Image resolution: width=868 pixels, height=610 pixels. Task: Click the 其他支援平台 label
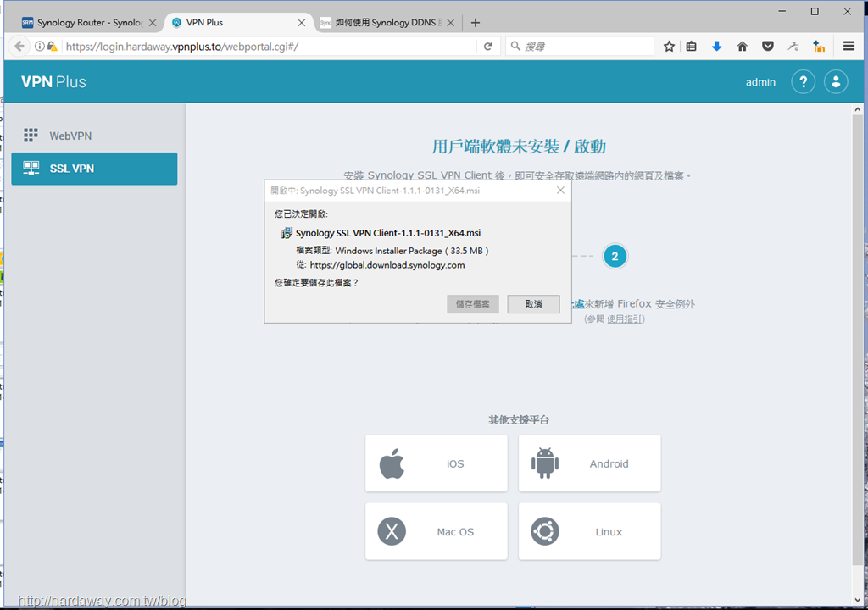519,420
